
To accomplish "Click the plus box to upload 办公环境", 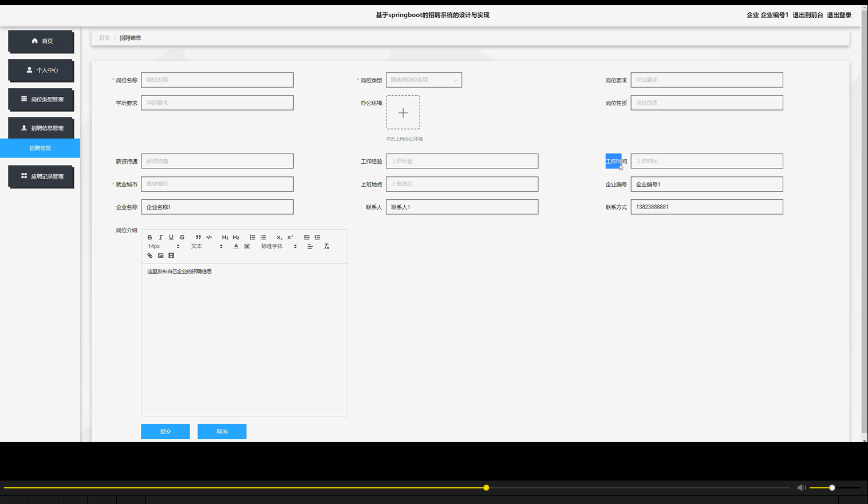I will 403,112.
